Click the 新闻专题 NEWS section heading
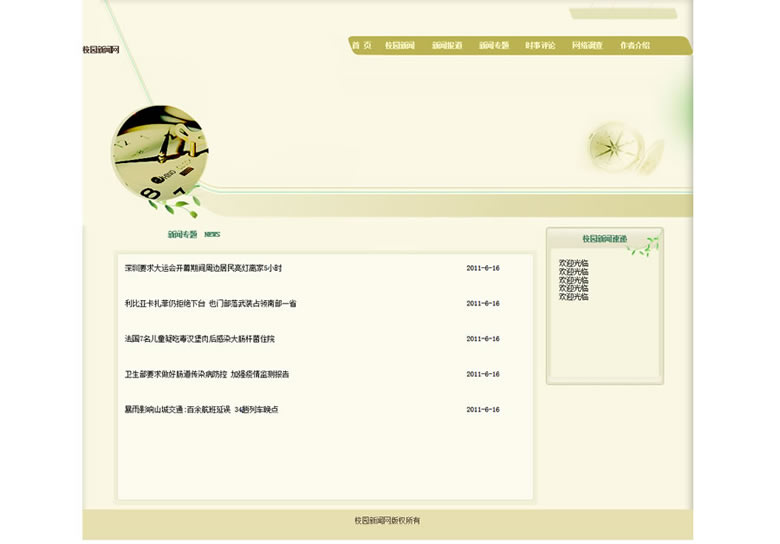This screenshot has height=544, width=780. [x=193, y=235]
